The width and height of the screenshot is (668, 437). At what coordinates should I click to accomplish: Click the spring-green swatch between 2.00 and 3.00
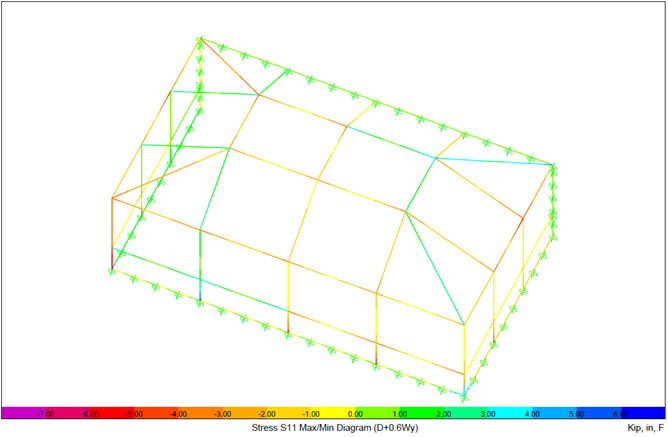pos(466,413)
